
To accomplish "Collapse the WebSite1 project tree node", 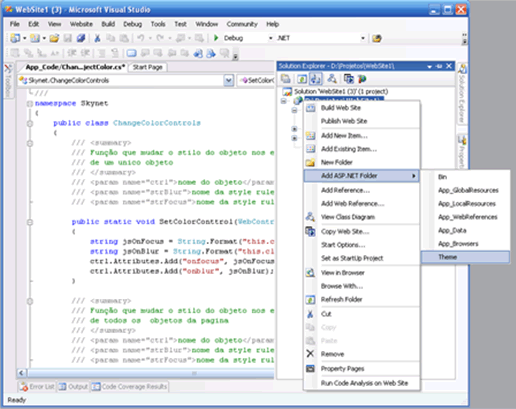I will 284,101.
